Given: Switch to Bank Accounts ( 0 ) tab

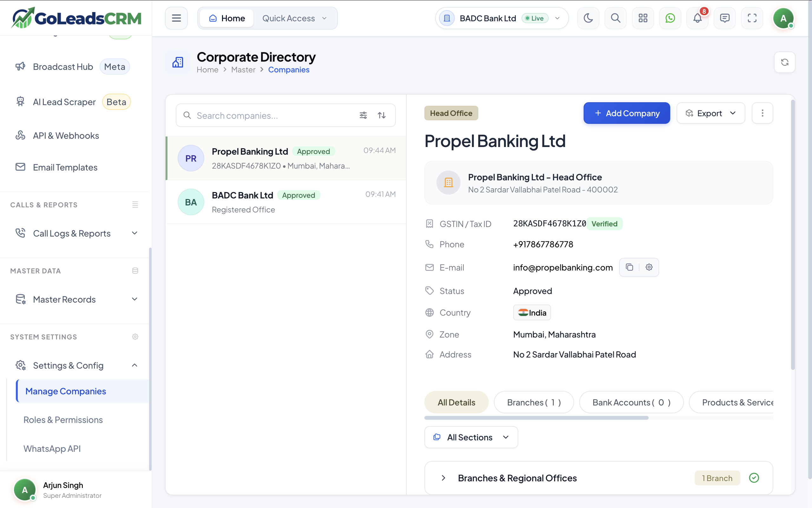Looking at the screenshot, I should (x=631, y=402).
